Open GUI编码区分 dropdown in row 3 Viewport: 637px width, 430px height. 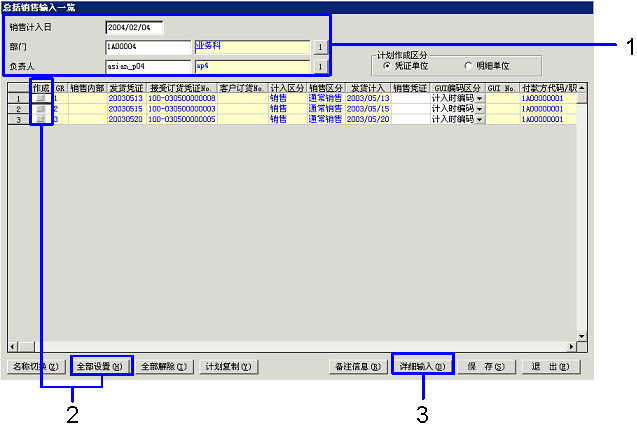480,119
